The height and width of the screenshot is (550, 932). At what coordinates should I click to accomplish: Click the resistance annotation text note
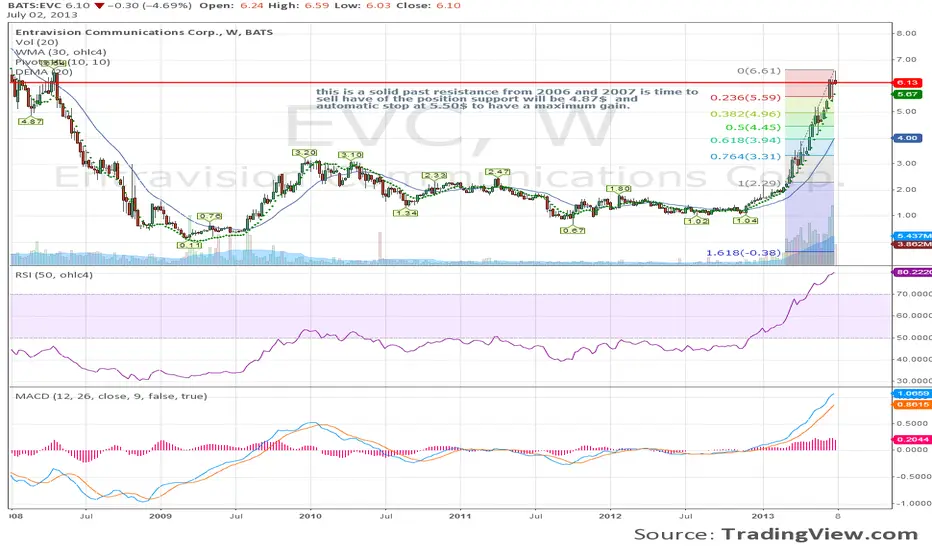pyautogui.click(x=507, y=99)
